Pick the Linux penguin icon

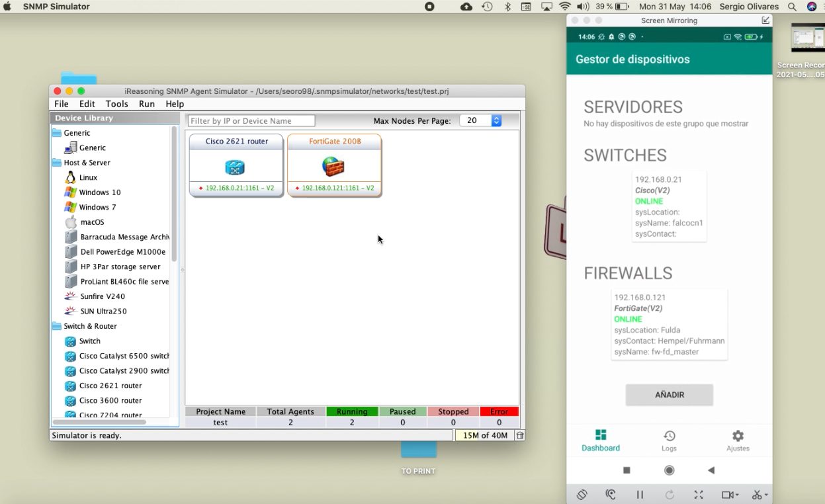coord(70,177)
